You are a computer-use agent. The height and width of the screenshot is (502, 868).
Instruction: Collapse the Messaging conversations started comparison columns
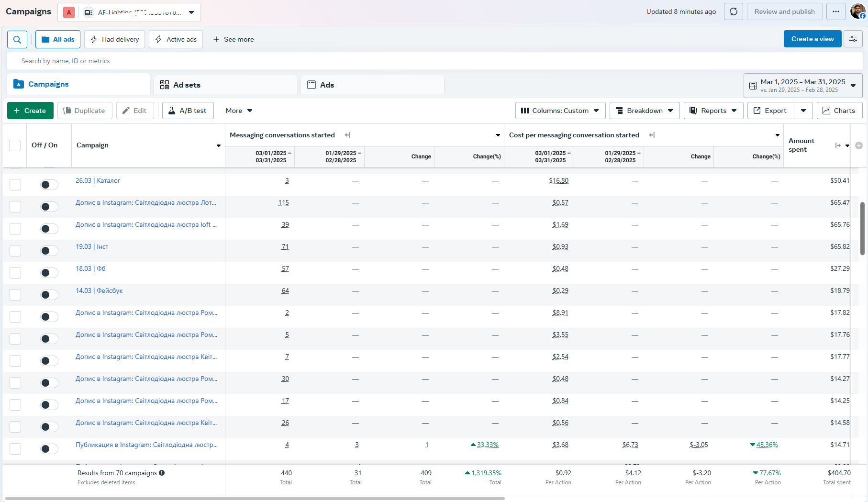click(347, 135)
